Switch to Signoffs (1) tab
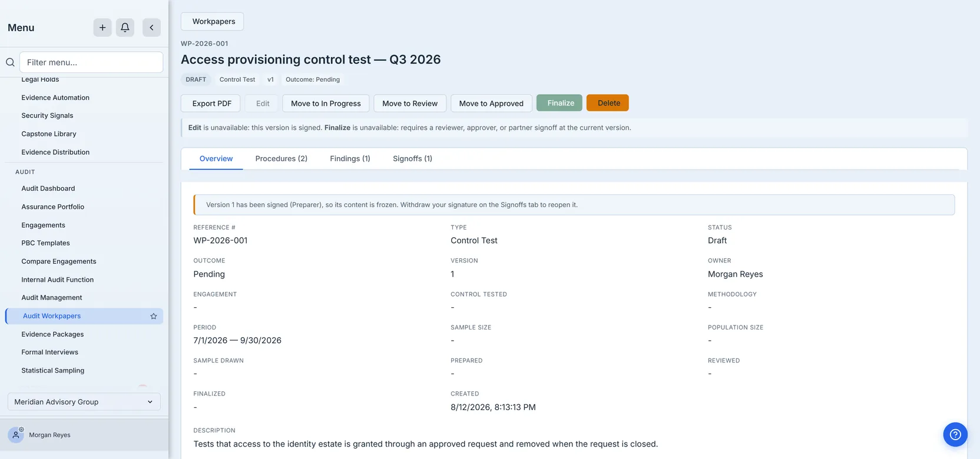 click(x=412, y=159)
